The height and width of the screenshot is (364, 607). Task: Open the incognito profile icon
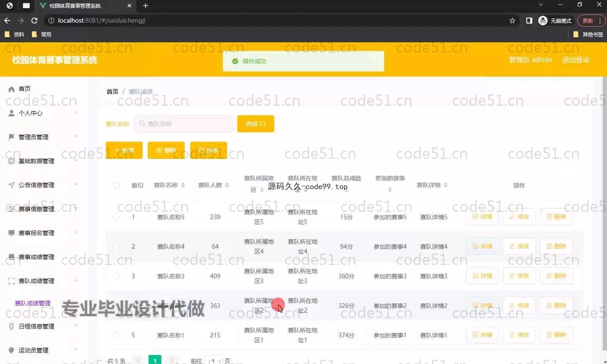coord(543,21)
